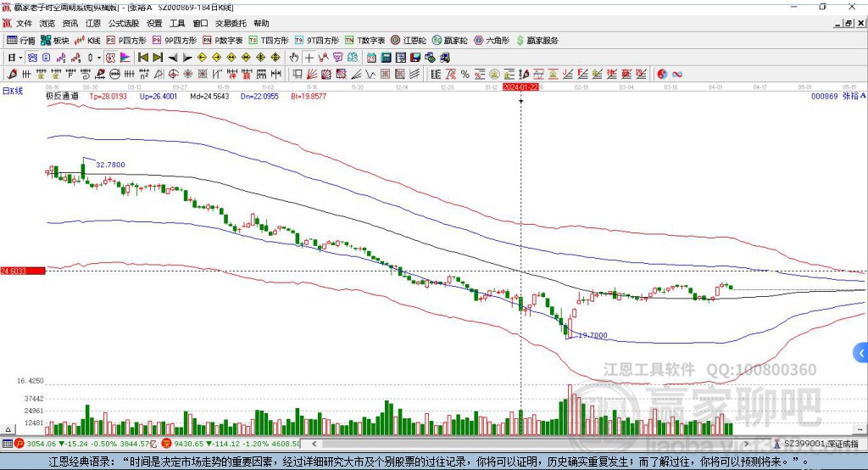Open the 公式选股 menu
This screenshot has width=868, height=470.
[124, 23]
